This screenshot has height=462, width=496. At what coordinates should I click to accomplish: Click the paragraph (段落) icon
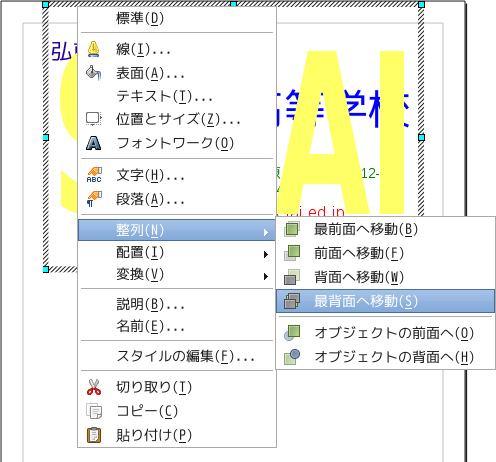[94, 199]
